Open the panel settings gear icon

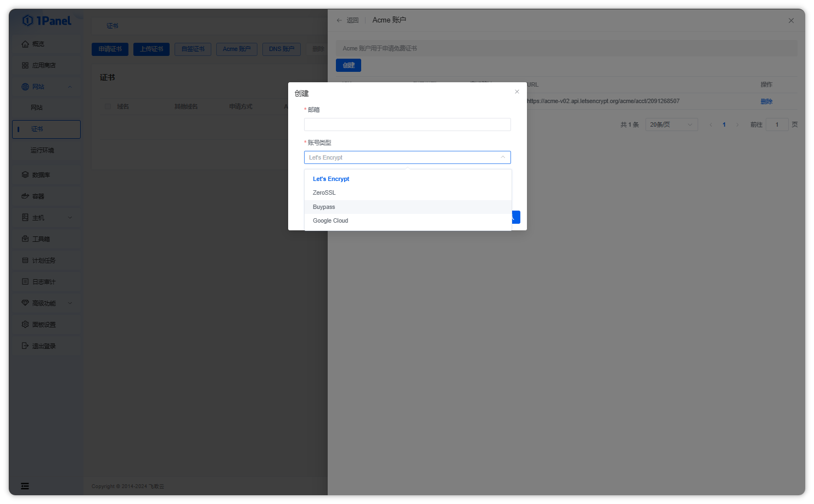tap(25, 325)
